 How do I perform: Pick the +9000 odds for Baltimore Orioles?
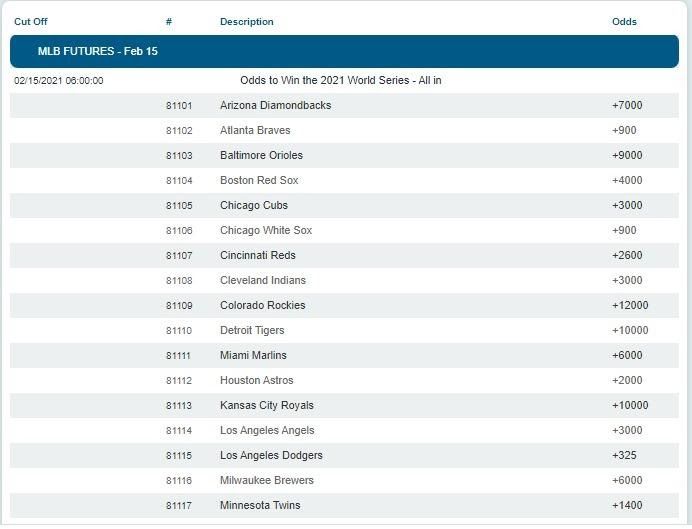[627, 155]
